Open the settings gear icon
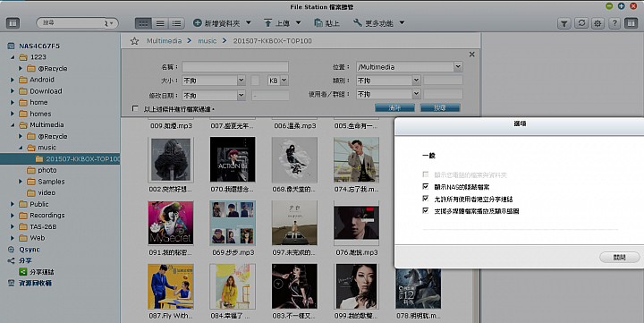The width and height of the screenshot is (644, 323). [597, 23]
